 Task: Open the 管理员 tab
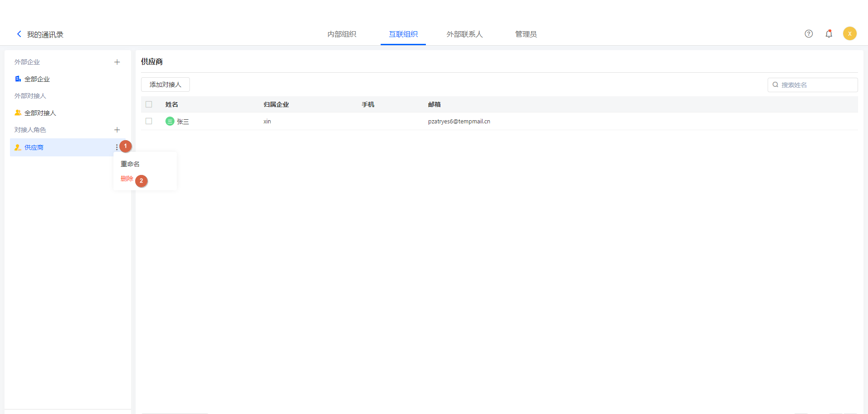[526, 34]
